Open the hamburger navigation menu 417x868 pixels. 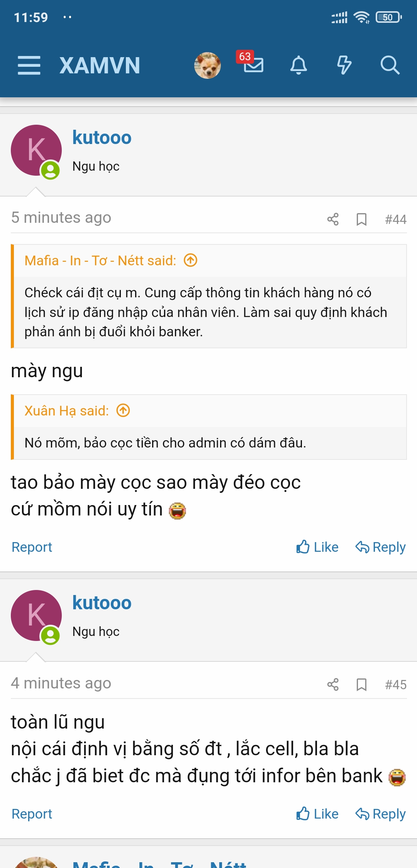pos(29,65)
